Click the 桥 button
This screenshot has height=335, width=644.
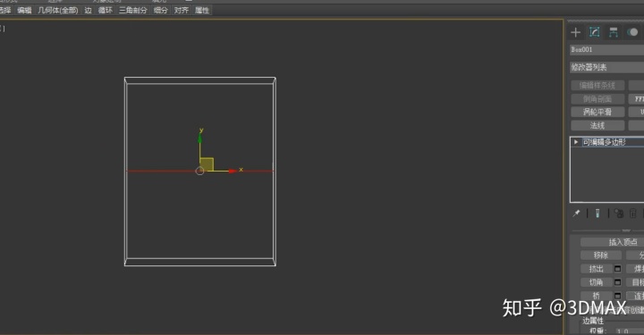pos(596,296)
